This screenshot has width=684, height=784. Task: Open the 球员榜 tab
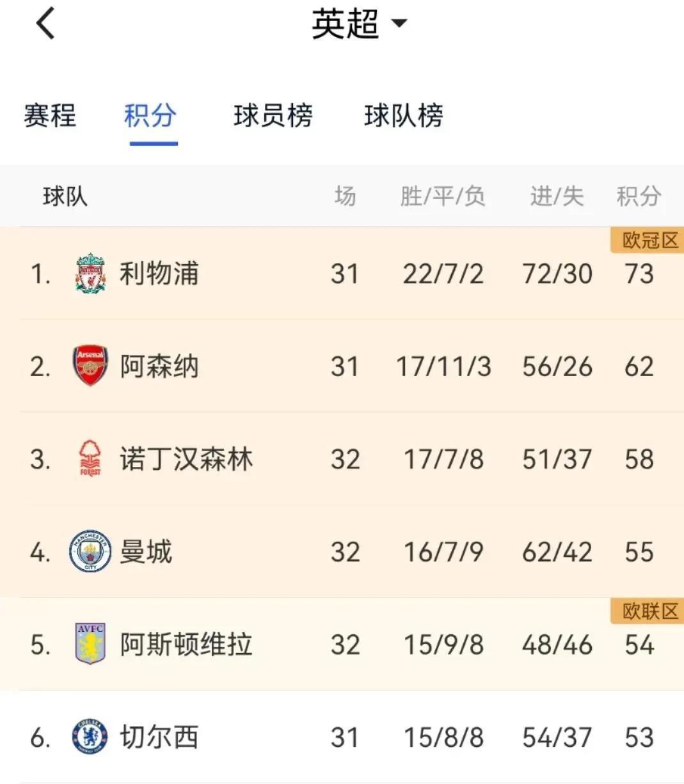(273, 116)
